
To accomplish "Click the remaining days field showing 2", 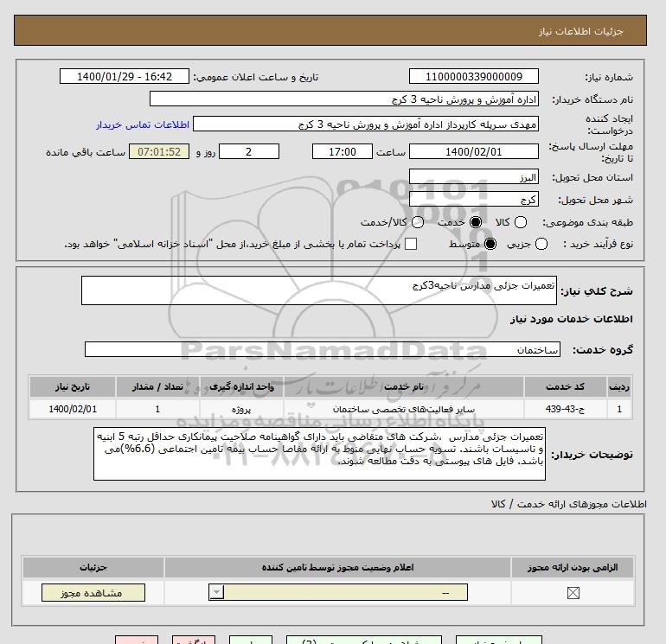I will 249,151.
